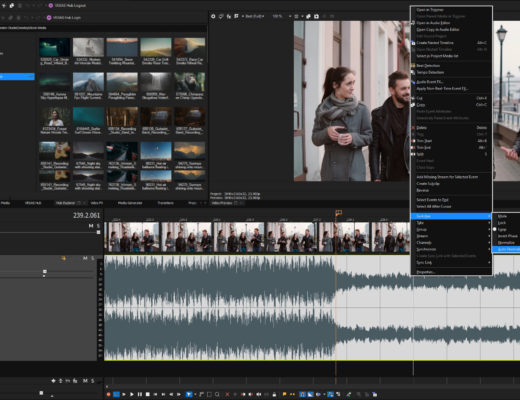520x400 pixels.
Task: Click Go to End transport button
Action: pos(163,394)
